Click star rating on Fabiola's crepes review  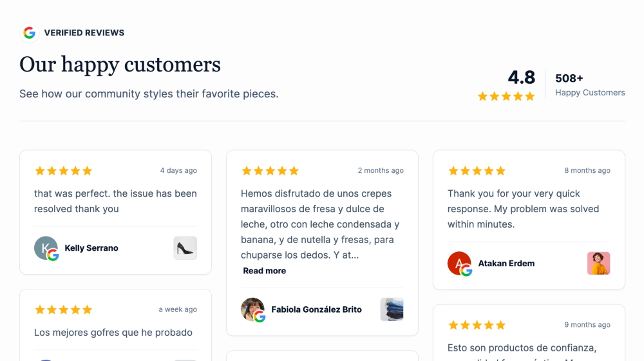click(x=270, y=171)
